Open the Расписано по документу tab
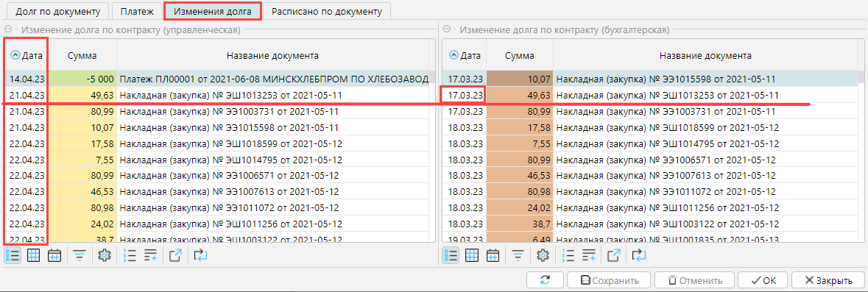 [327, 11]
